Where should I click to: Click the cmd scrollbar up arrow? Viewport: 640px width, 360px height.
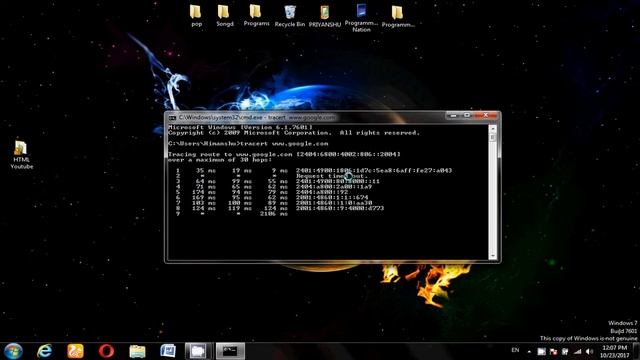pos(493,129)
